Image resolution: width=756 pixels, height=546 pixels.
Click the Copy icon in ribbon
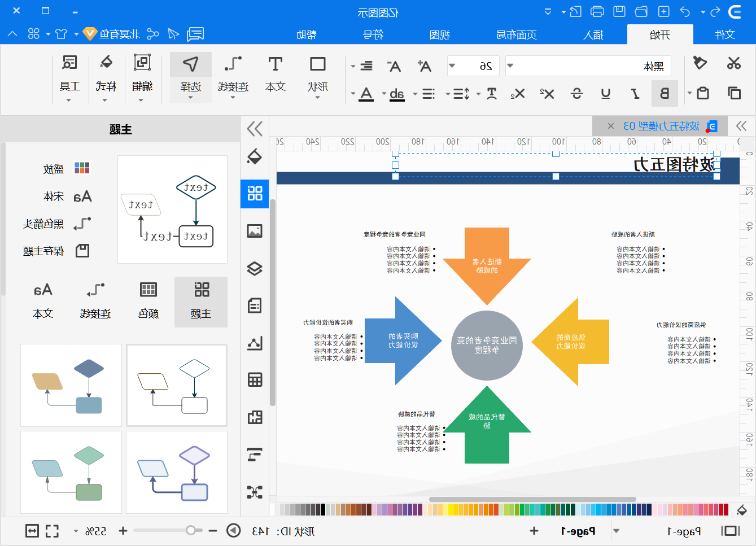tap(734, 93)
